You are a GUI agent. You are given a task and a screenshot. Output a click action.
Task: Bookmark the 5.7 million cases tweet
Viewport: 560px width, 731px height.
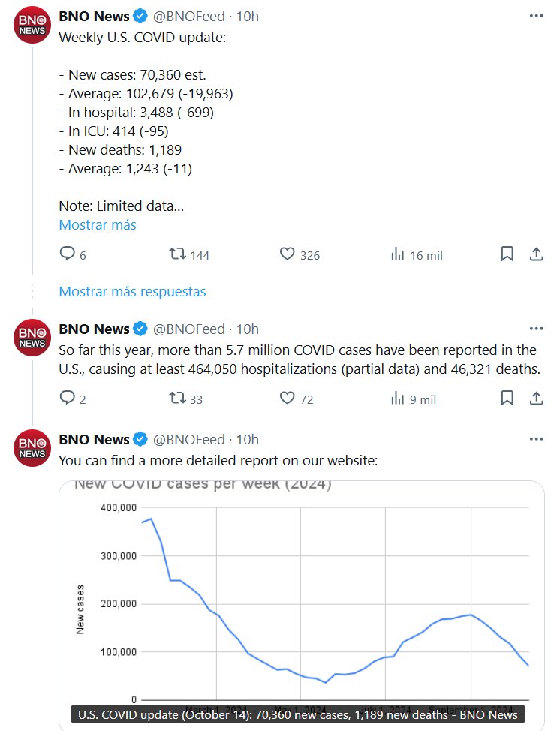[x=507, y=399]
